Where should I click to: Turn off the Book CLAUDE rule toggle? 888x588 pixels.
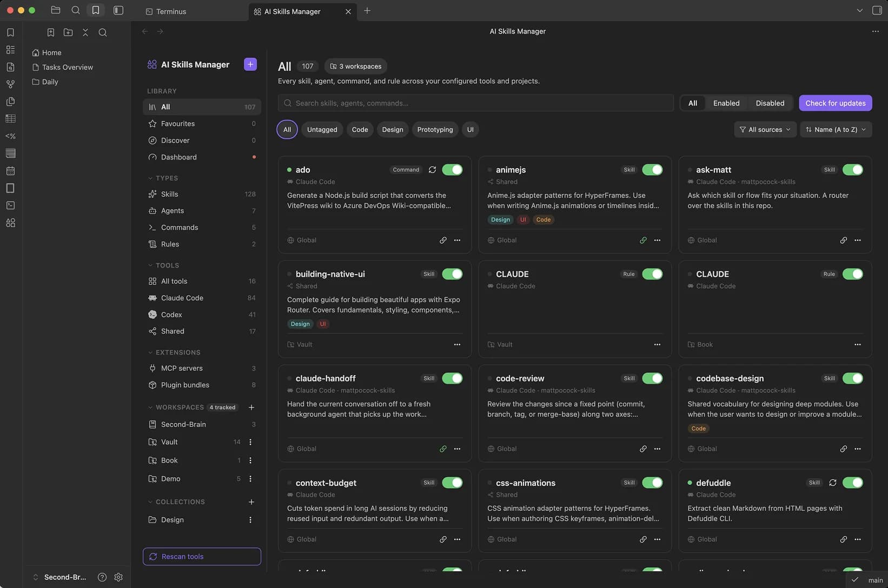click(x=853, y=274)
